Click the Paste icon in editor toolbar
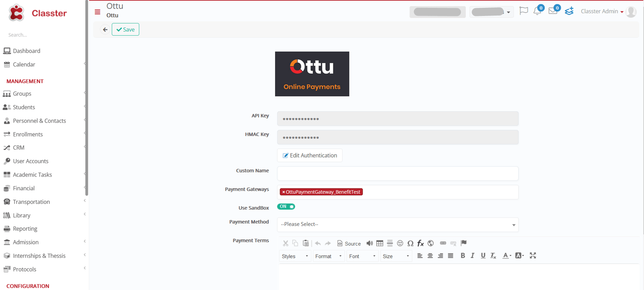Viewport: 644px width, 290px height. click(x=306, y=243)
